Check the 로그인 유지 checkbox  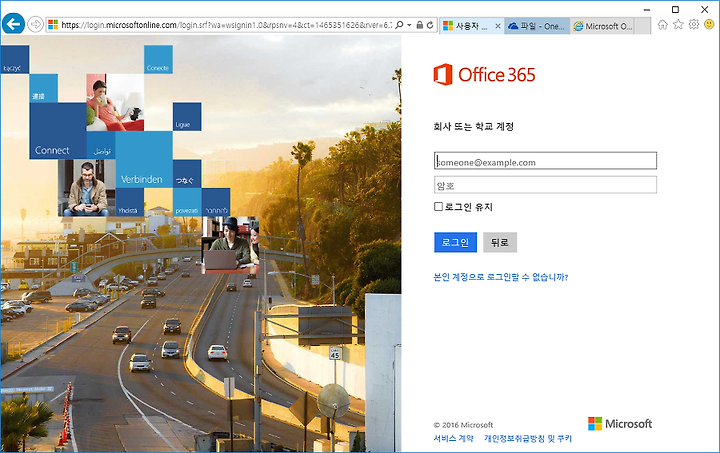438,207
